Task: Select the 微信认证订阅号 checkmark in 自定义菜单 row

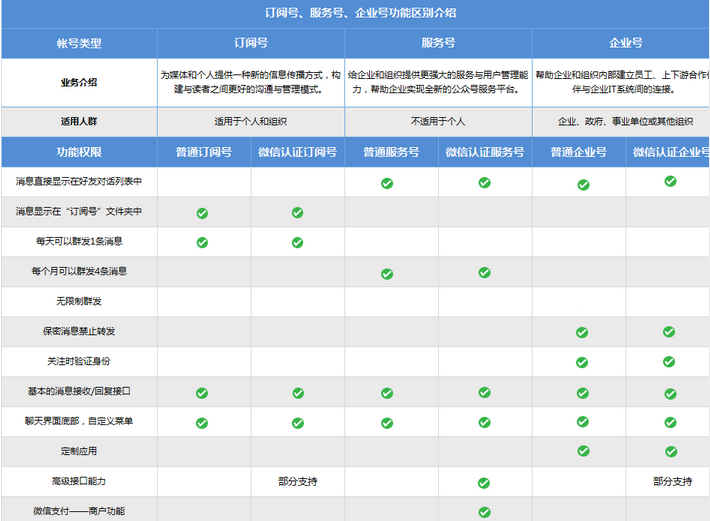Action: pyautogui.click(x=297, y=423)
